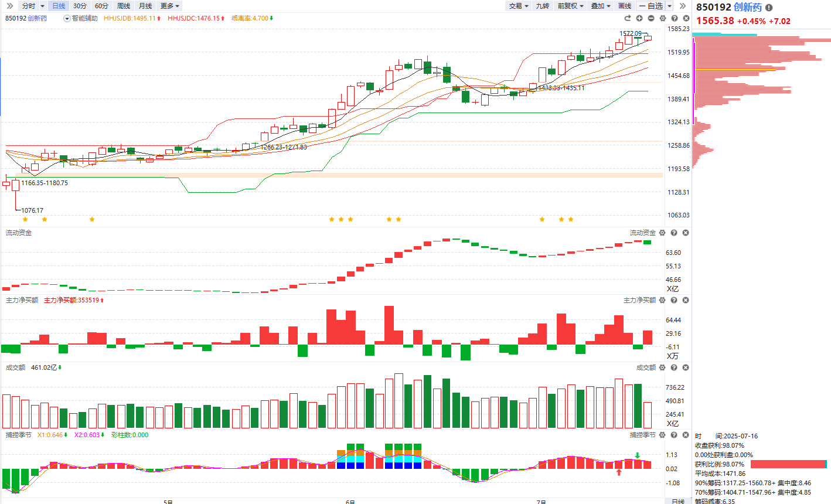Open the arrow dropdown beside 自选
The image size is (831, 504).
669,6
